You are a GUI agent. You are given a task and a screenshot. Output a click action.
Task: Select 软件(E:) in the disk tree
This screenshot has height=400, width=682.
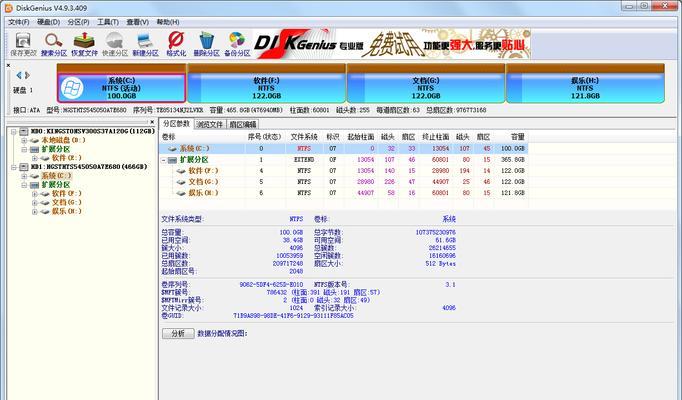(67, 158)
